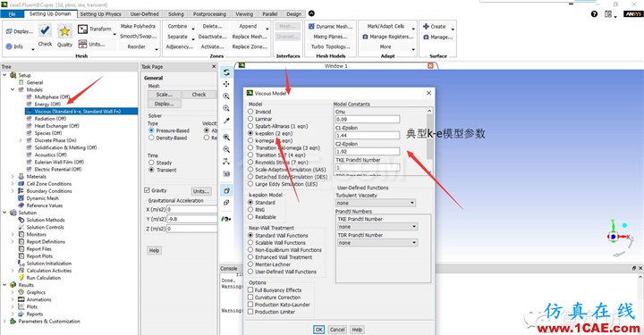Select the Steady time option
The height and width of the screenshot is (335, 644).
pyautogui.click(x=151, y=163)
